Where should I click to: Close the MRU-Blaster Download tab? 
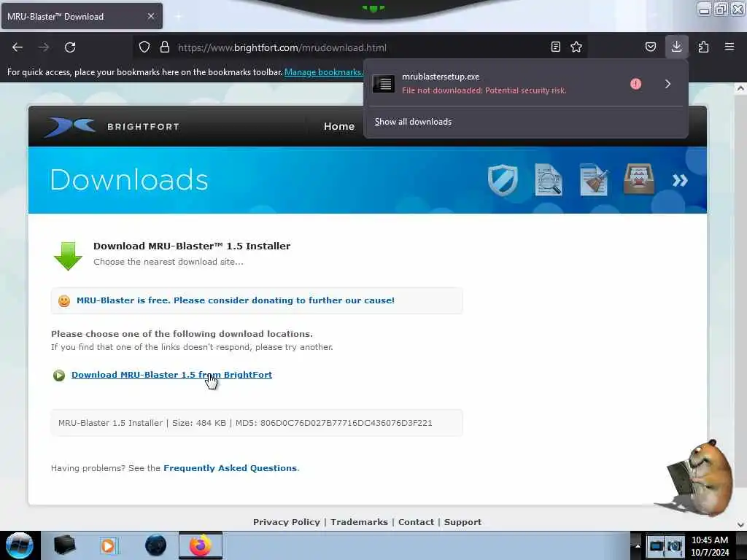coord(151,16)
